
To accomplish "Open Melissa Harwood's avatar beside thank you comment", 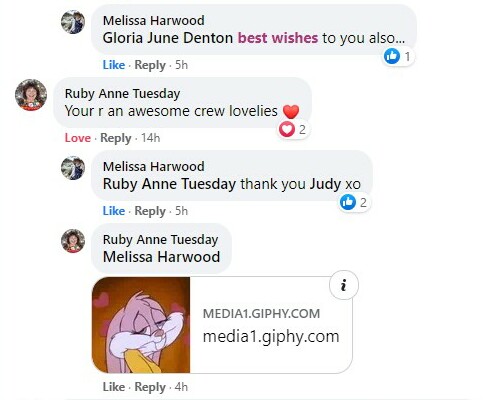I will click(x=73, y=168).
